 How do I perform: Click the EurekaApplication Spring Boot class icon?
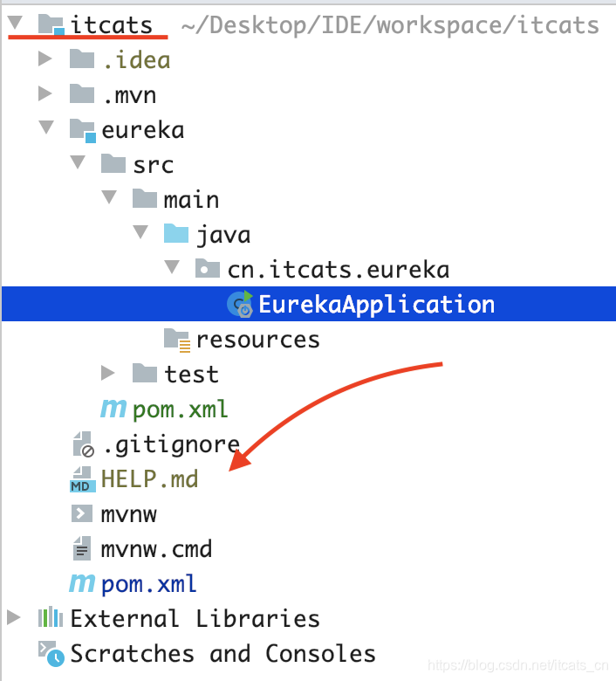click(240, 304)
